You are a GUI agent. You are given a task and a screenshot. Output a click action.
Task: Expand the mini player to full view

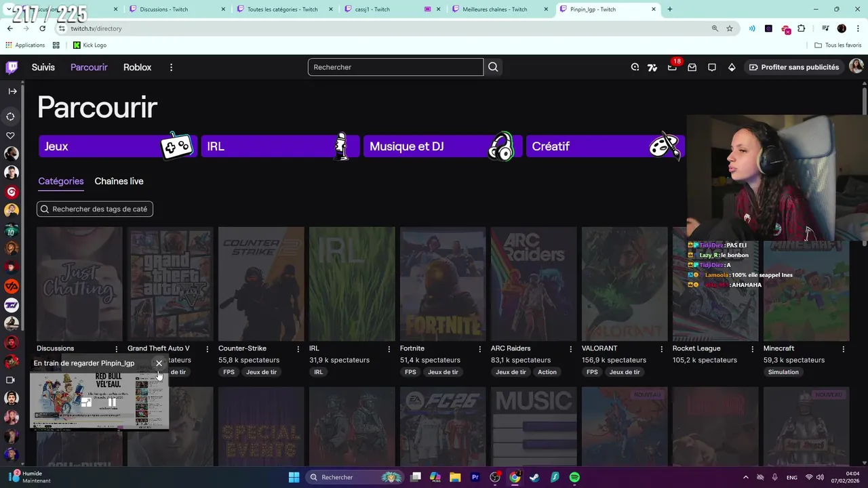tap(86, 402)
